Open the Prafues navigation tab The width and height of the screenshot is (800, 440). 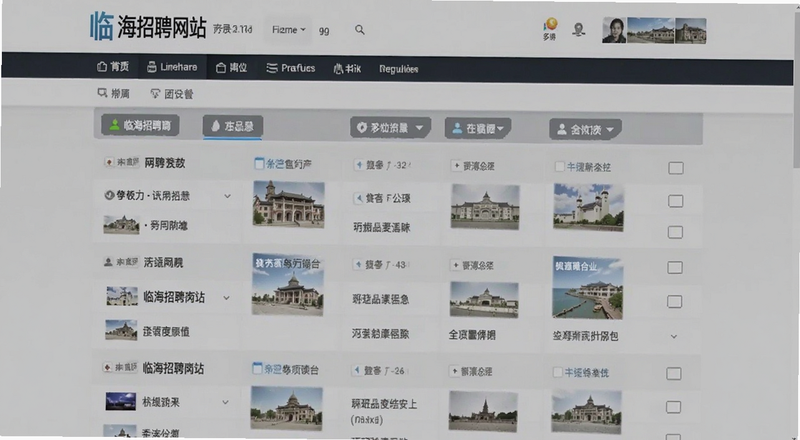[x=291, y=68]
